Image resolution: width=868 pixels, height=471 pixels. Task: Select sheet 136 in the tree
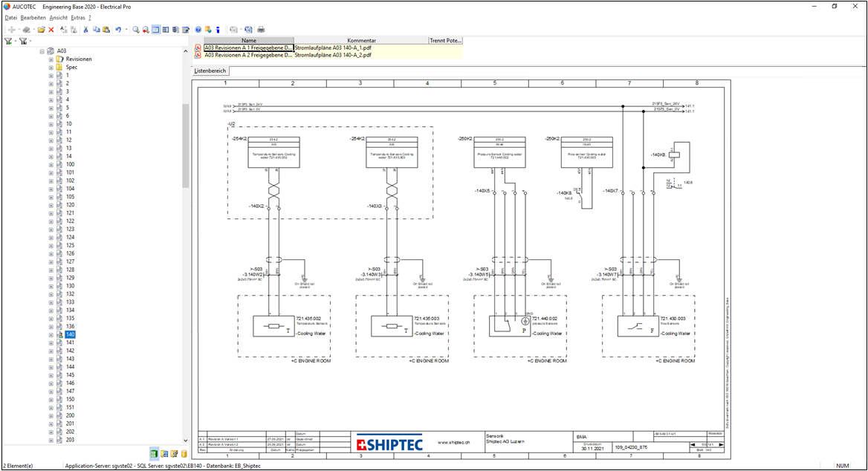tap(71, 327)
